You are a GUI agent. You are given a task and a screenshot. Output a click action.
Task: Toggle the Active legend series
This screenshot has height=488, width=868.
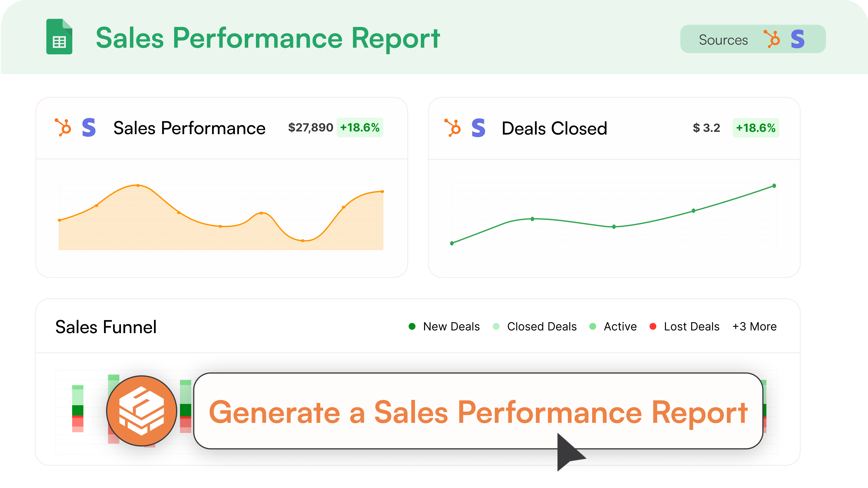click(x=620, y=326)
